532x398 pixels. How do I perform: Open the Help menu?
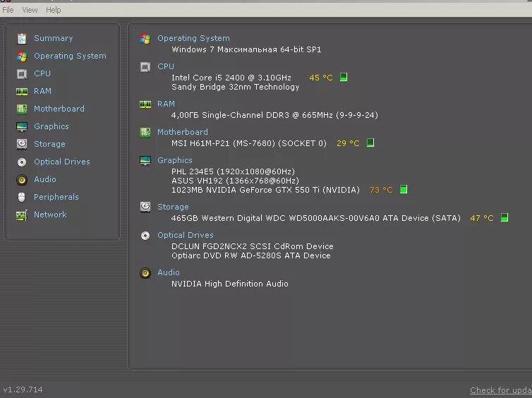53,10
